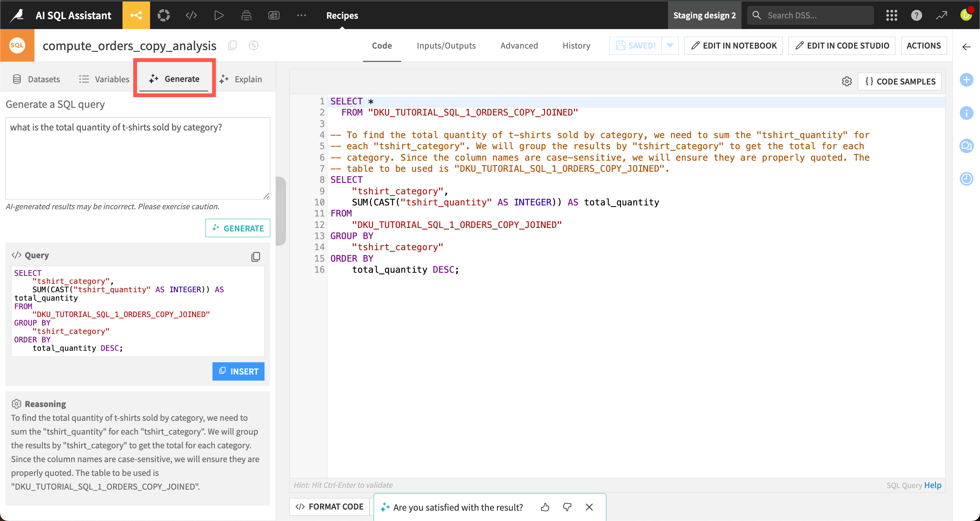980x521 pixels.
Task: Switch to the Inputs/Outputs tab
Action: 446,46
